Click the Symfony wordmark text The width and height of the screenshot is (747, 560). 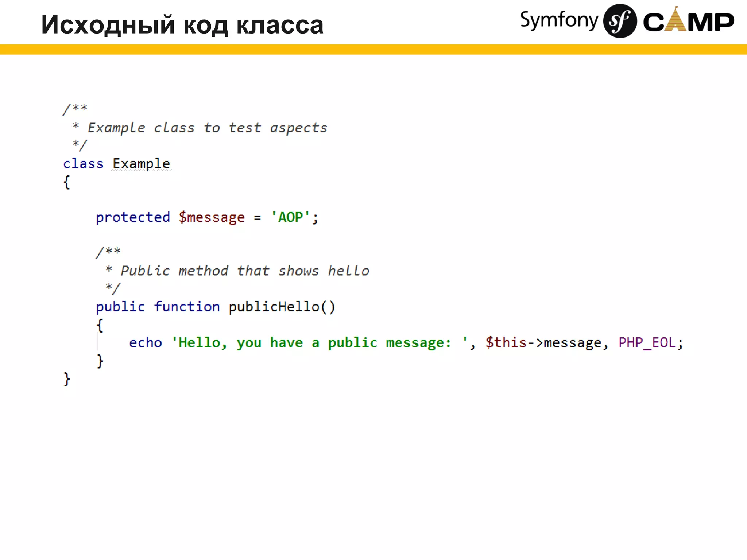559,20
